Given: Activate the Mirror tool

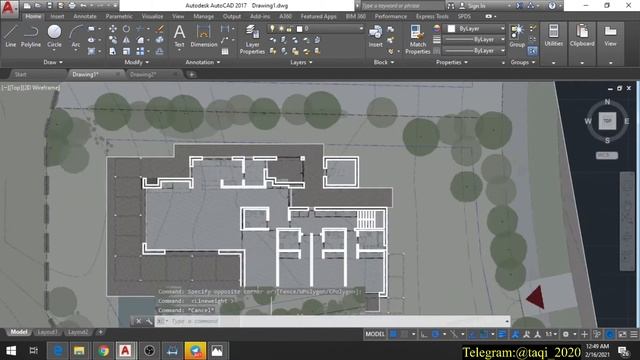Looking at the screenshot, I should [127, 40].
